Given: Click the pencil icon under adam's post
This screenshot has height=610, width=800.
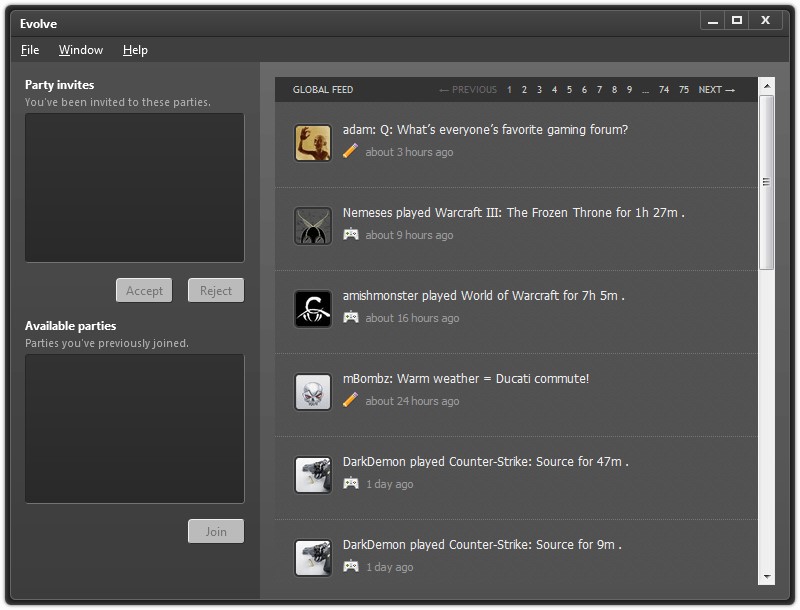Looking at the screenshot, I should (x=350, y=152).
